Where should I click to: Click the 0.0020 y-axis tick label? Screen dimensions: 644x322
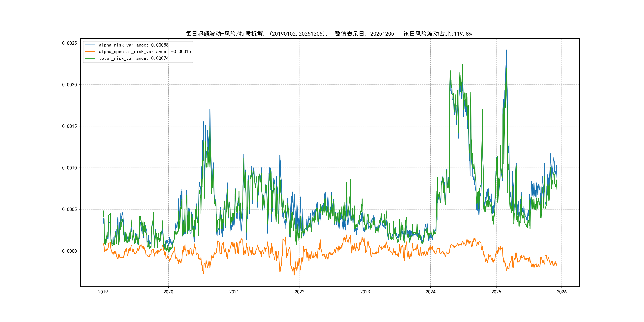point(70,85)
